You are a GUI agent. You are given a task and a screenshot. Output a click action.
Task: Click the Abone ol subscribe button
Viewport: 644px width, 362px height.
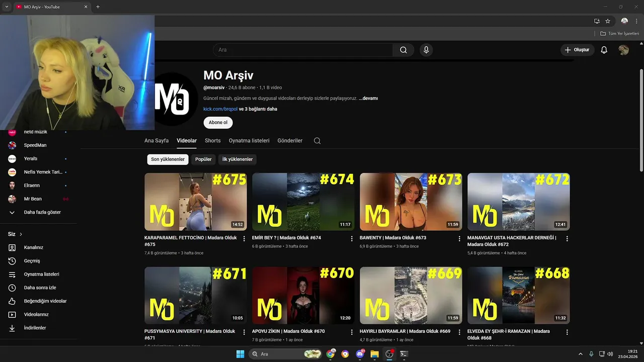[x=218, y=123]
